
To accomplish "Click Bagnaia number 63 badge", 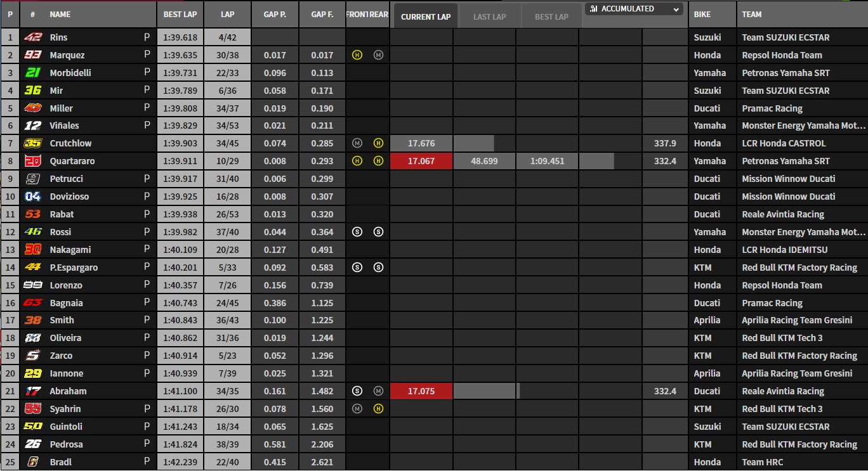I will [x=32, y=303].
